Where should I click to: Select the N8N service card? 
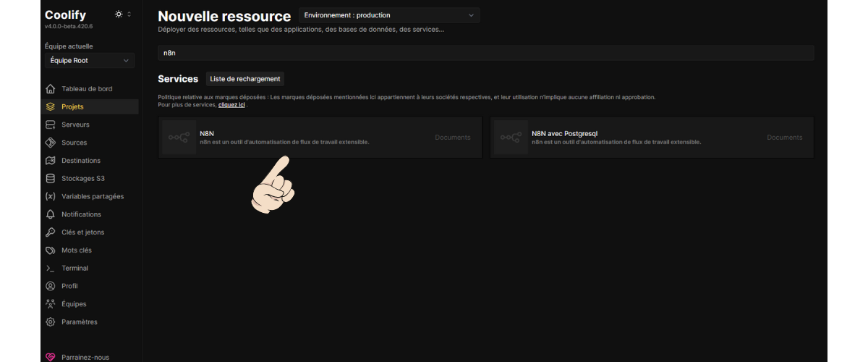tap(320, 138)
